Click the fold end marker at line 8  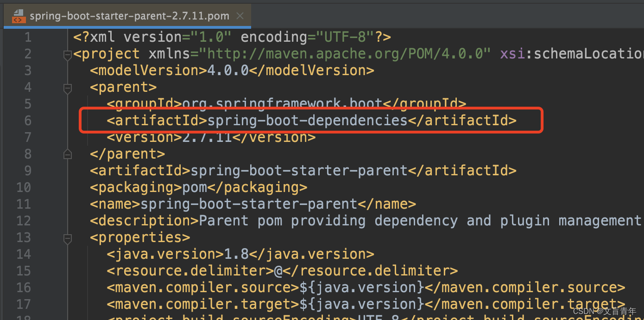(x=68, y=154)
